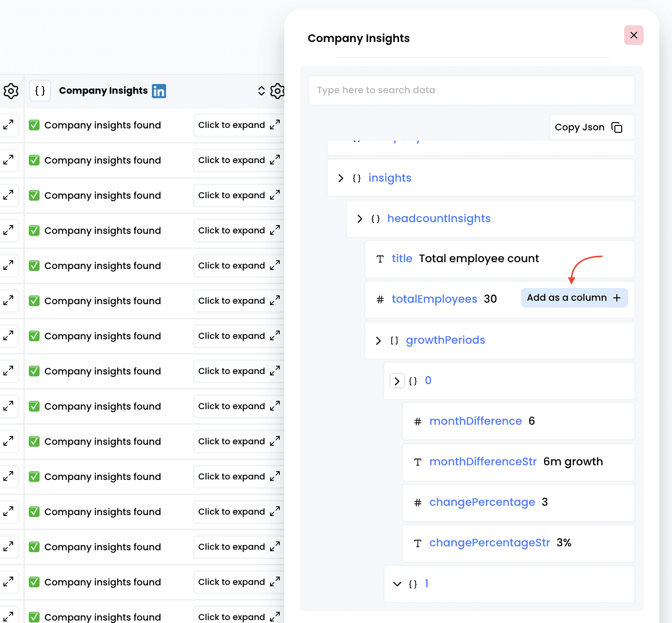Click the number icon beside monthDifference

click(x=418, y=422)
